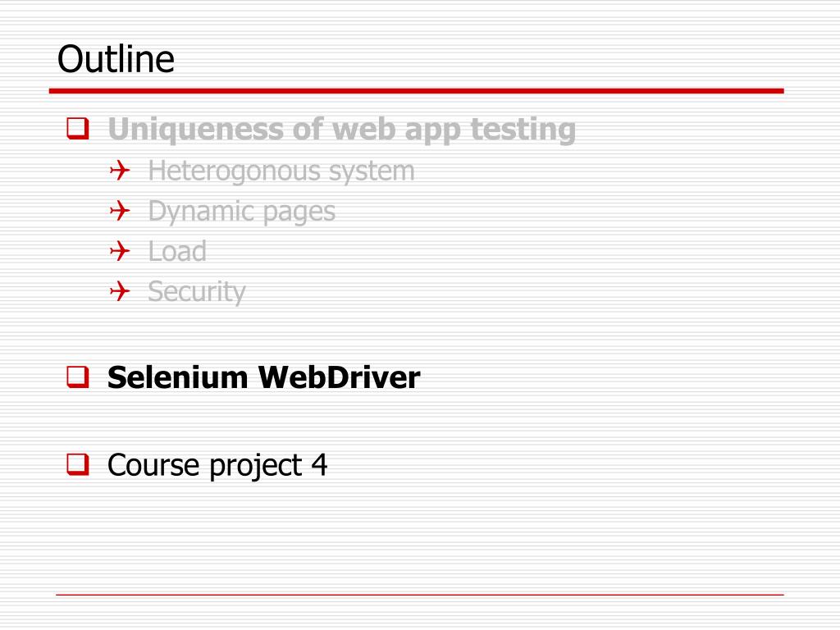Click the airplane bullet next to Load

click(x=120, y=251)
